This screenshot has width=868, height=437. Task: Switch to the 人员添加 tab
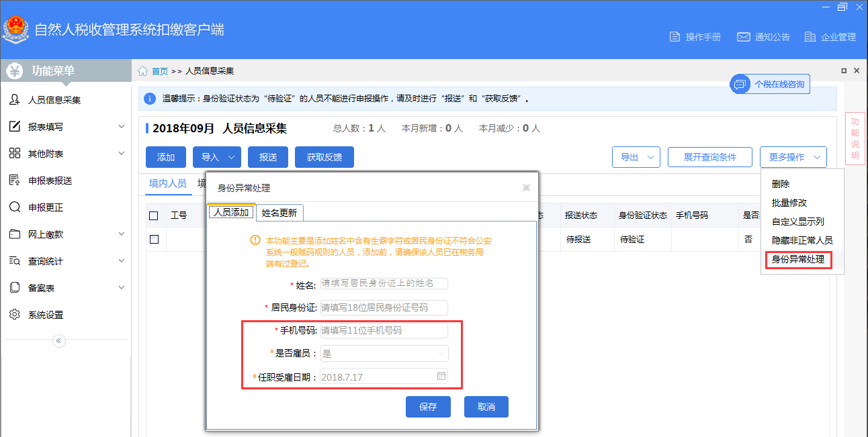[x=230, y=212]
